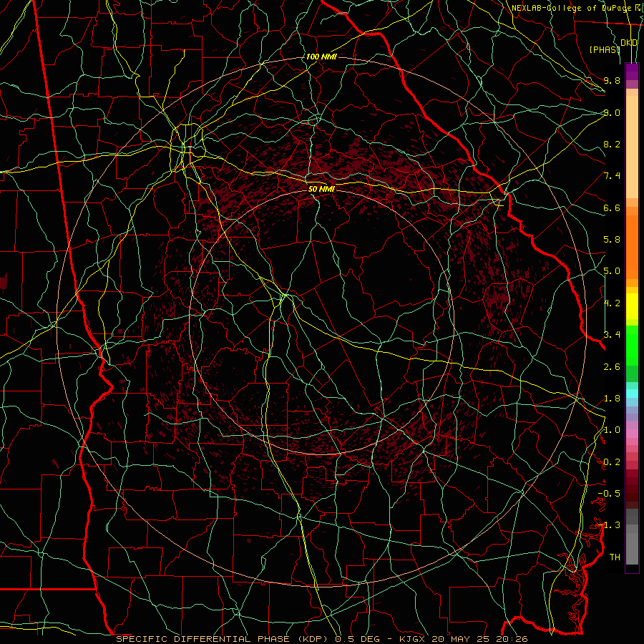Select the 9.8 scale value
This screenshot has width=644, height=644.
(x=612, y=80)
